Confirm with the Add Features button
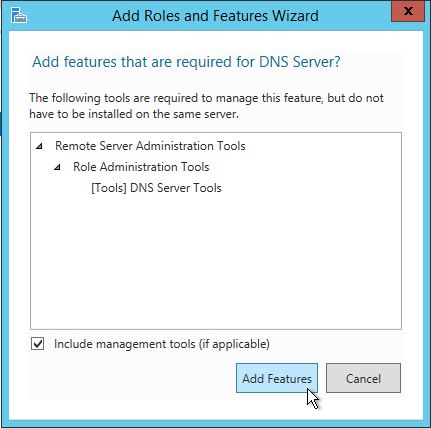Viewport: 431px width, 428px height. coord(277,378)
